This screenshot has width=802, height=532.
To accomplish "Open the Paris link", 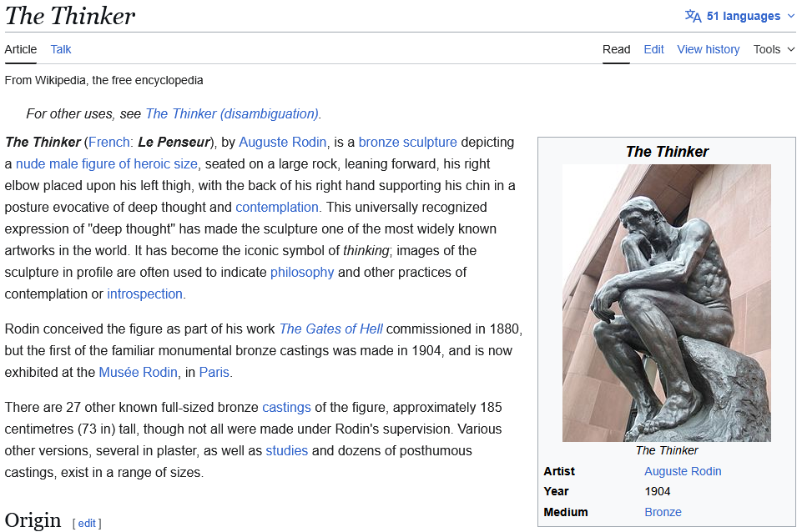I will coord(214,372).
